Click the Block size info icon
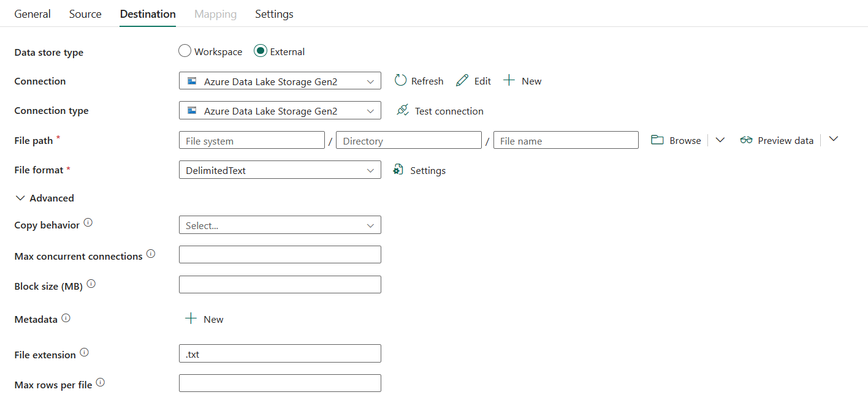Image resolution: width=868 pixels, height=403 pixels. pos(91,284)
